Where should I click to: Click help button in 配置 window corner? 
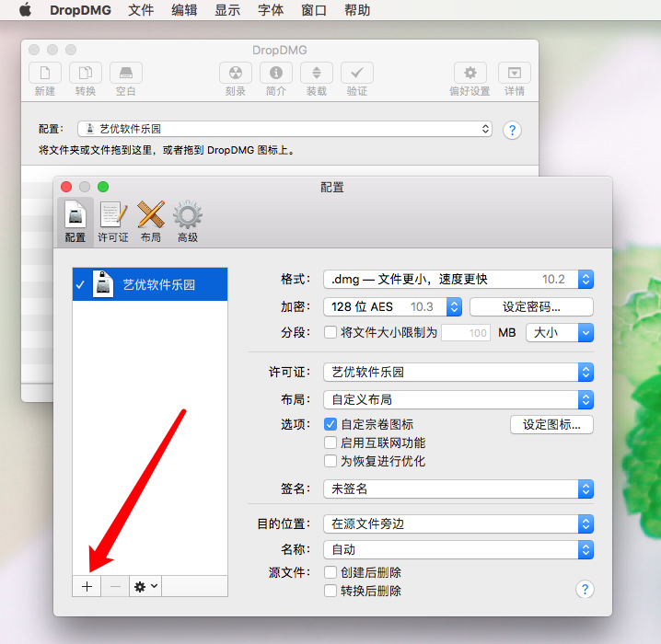pos(585,589)
